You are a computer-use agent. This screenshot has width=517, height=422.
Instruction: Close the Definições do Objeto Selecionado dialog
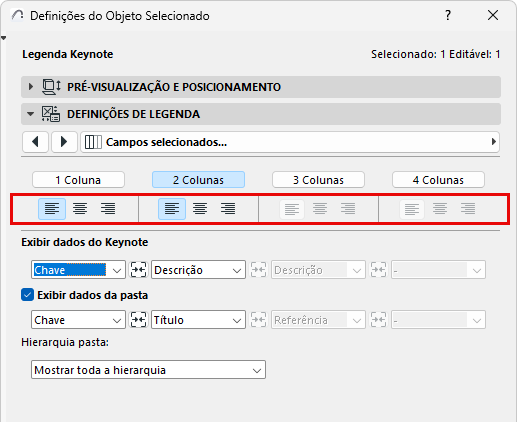493,15
